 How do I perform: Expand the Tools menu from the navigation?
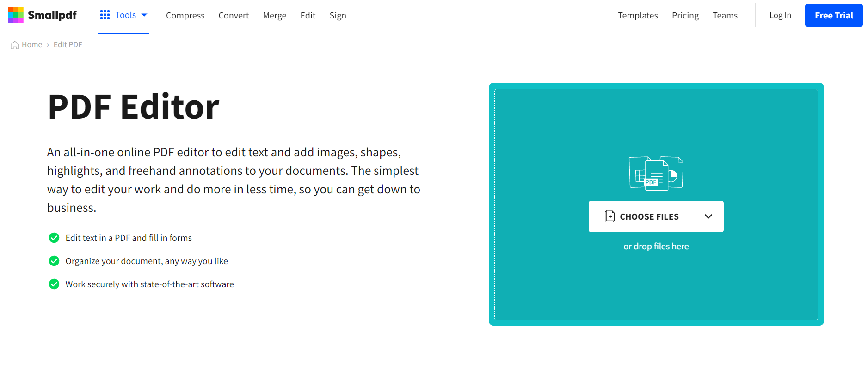125,15
